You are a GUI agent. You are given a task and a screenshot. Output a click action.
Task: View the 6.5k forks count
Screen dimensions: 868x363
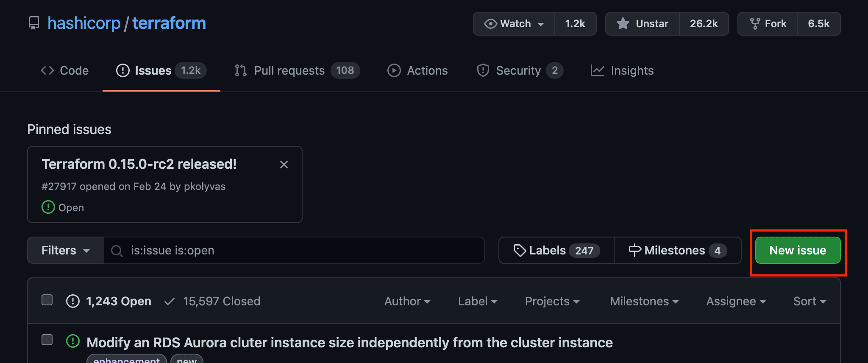(x=819, y=24)
